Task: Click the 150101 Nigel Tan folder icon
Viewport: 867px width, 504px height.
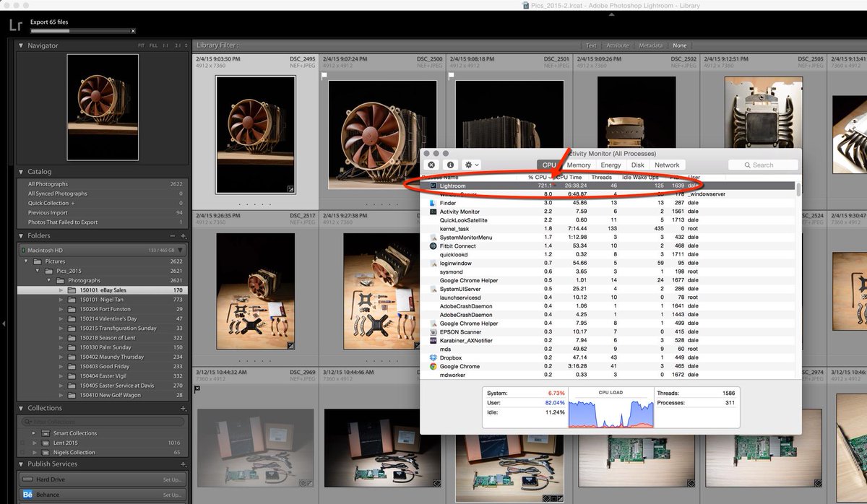Action: coord(72,300)
